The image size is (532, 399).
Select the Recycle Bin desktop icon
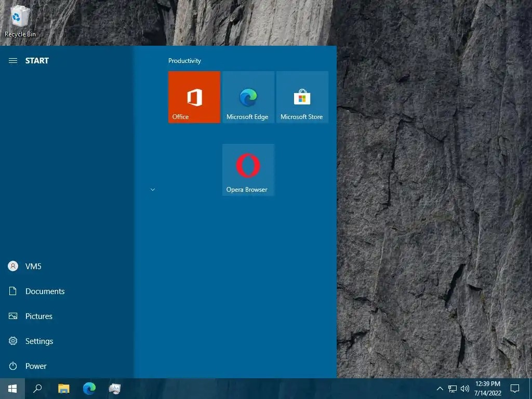20,21
